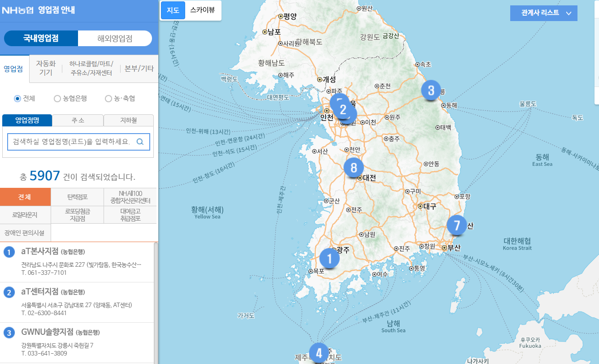Click phone number T. 02-6300-8441
Image resolution: width=599 pixels, height=364 pixels.
pos(44,313)
